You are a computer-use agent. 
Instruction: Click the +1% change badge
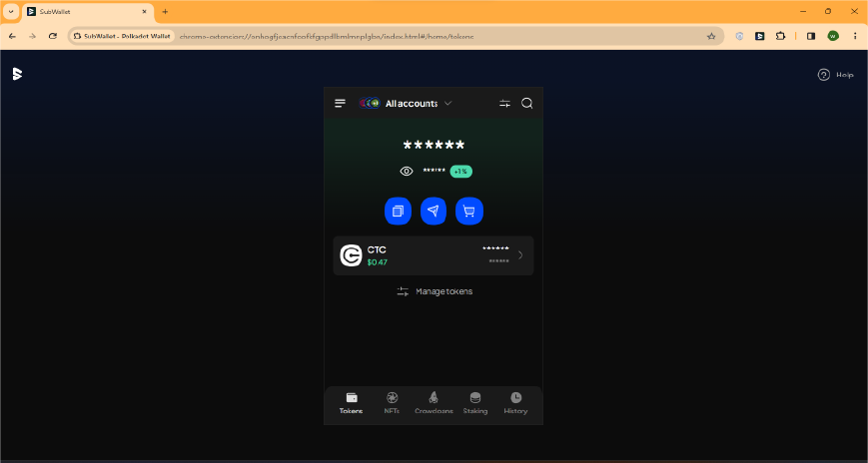(x=460, y=172)
